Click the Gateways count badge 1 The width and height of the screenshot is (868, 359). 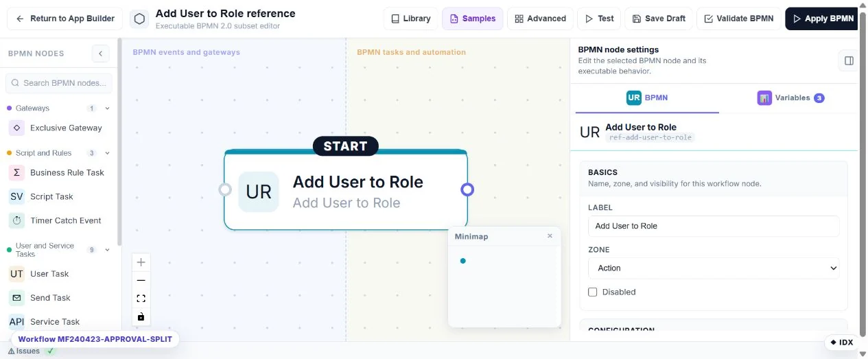[91, 108]
